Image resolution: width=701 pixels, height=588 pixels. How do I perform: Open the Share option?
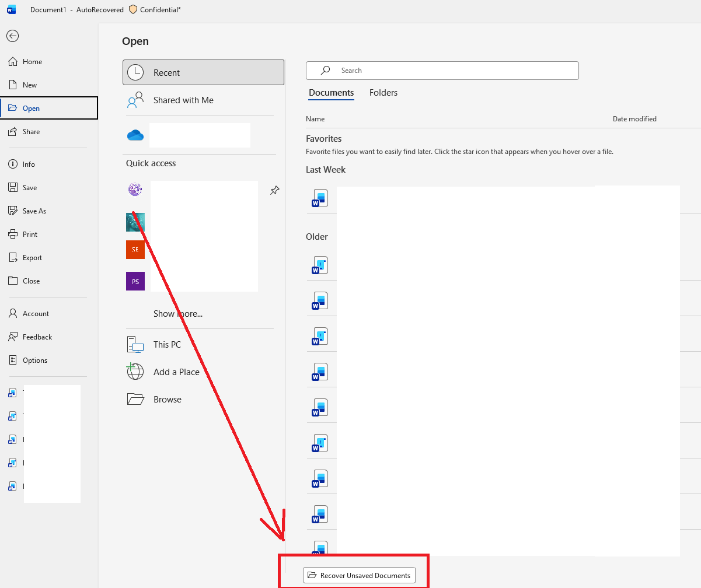(x=49, y=132)
